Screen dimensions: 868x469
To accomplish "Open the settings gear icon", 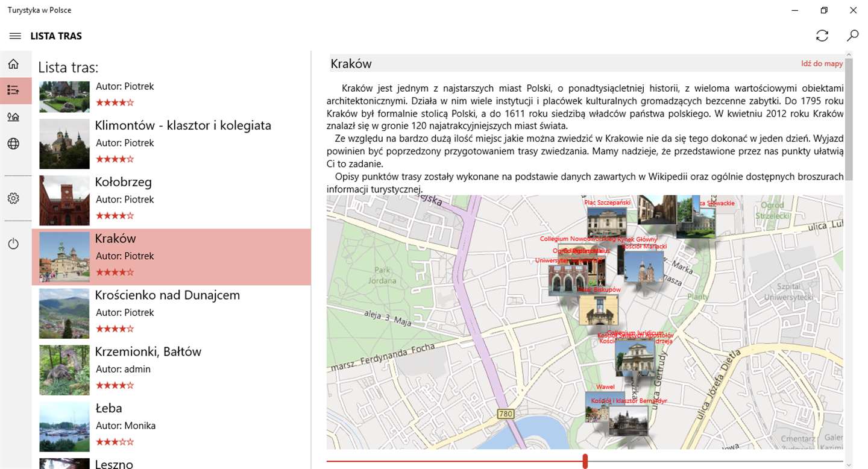I will click(13, 198).
